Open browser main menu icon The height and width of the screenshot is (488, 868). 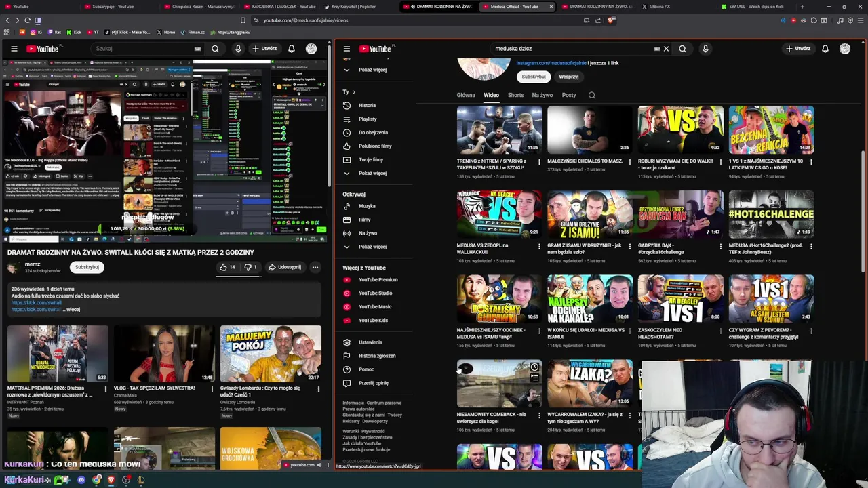pyautogui.click(x=860, y=20)
